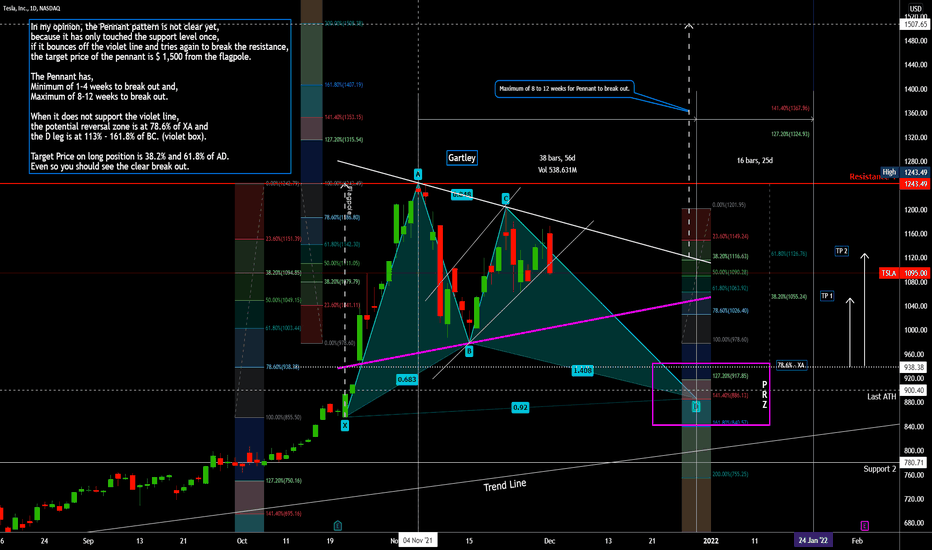Click point C marker of the pattern
Viewport: 932px width, 550px height.
point(505,198)
